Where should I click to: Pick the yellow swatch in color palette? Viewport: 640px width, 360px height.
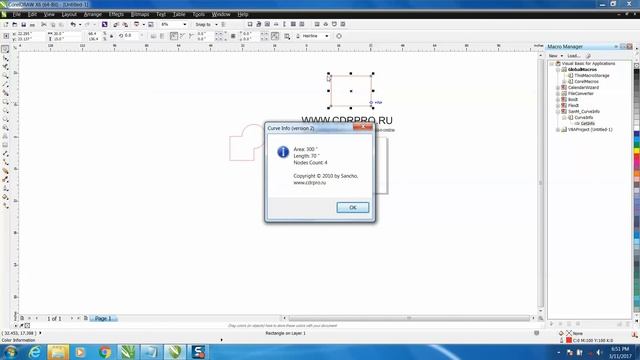point(636,151)
